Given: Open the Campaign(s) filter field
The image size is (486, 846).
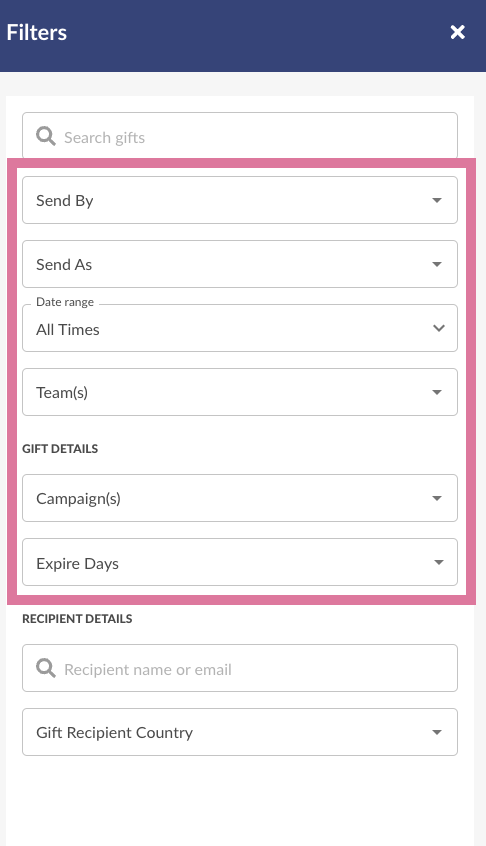Looking at the screenshot, I should pyautogui.click(x=240, y=498).
